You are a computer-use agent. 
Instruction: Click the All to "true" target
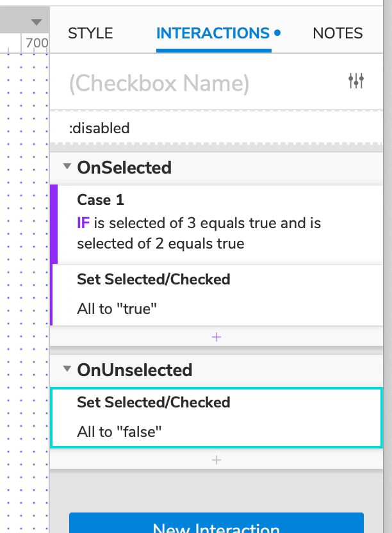tap(117, 308)
